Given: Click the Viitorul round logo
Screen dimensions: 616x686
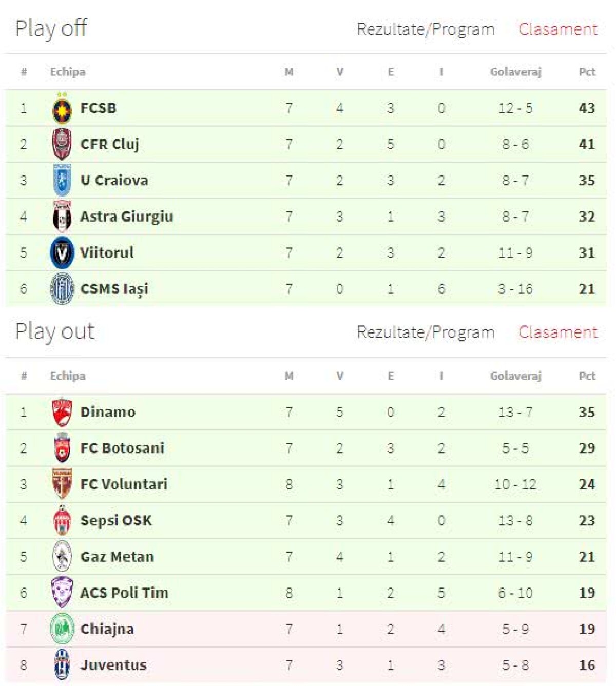Looking at the screenshot, I should [x=62, y=252].
